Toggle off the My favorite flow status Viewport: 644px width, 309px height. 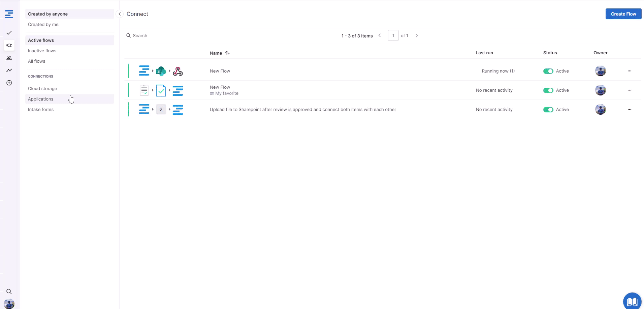(x=548, y=90)
